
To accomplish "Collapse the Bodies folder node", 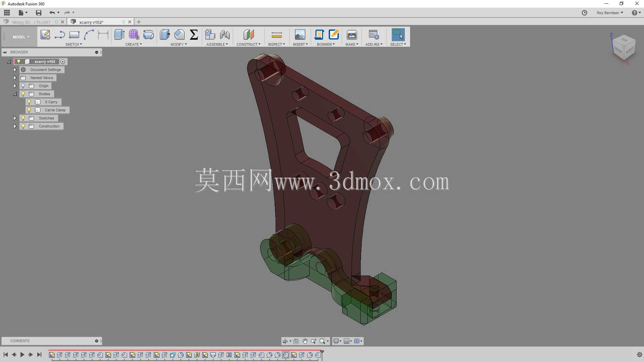I will pos(15,94).
